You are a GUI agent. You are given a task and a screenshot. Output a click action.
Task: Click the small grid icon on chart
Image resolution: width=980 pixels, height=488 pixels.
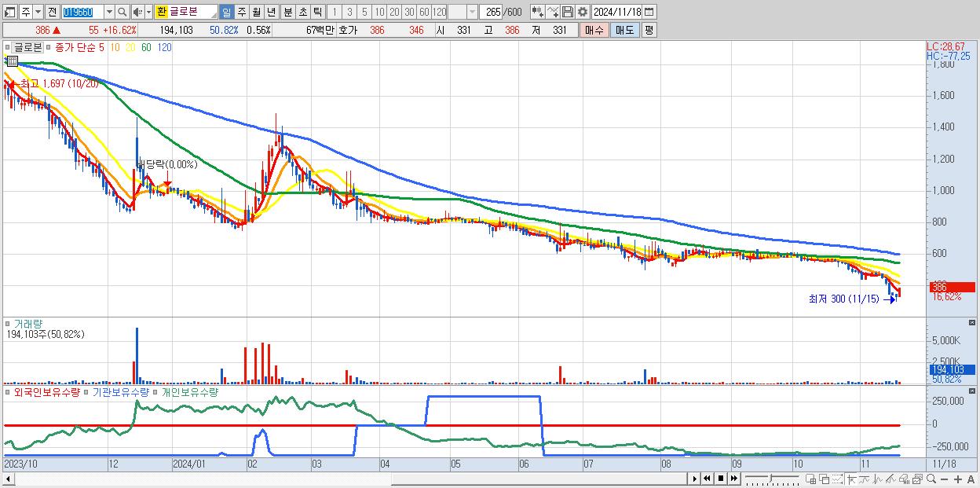13,61
